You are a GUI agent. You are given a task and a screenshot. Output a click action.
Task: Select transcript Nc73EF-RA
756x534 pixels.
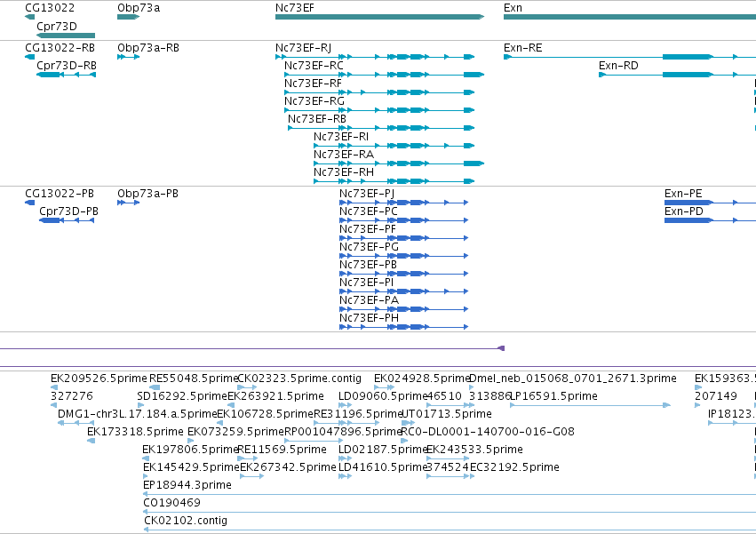(344, 155)
